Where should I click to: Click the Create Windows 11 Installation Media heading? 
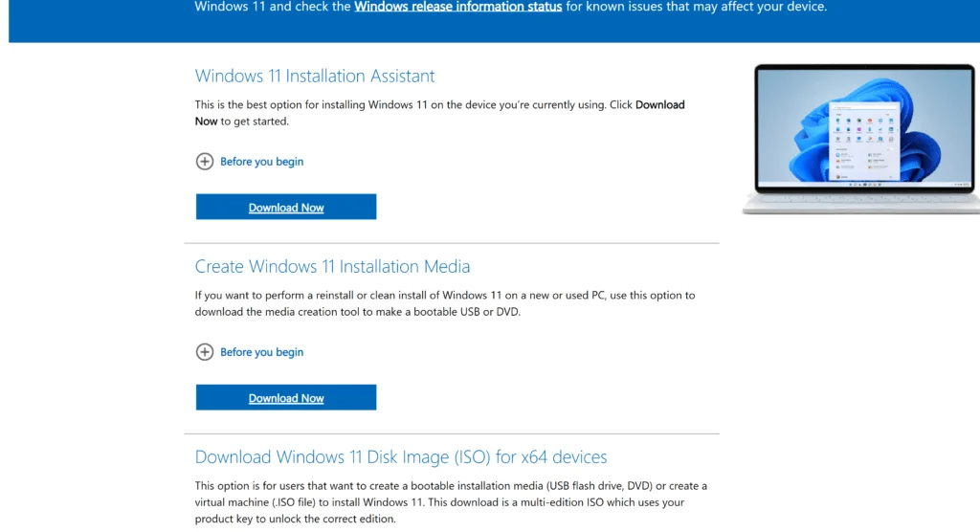332,267
